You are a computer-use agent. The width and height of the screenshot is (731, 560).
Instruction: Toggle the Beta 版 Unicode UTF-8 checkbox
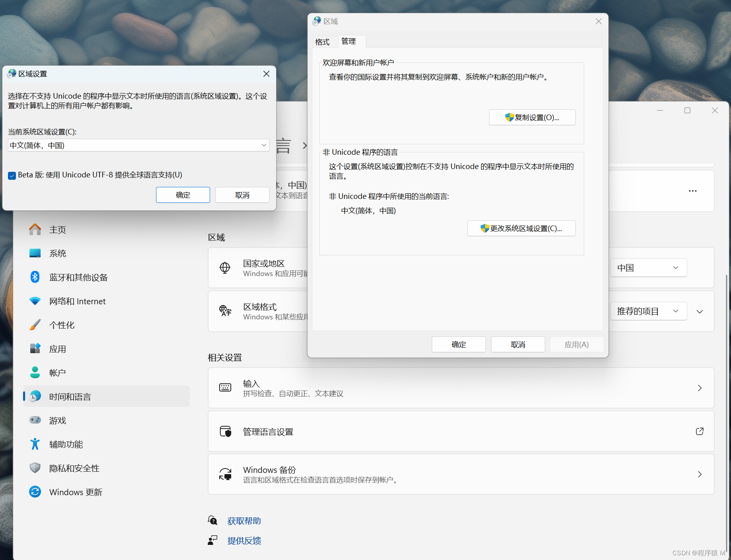point(12,175)
